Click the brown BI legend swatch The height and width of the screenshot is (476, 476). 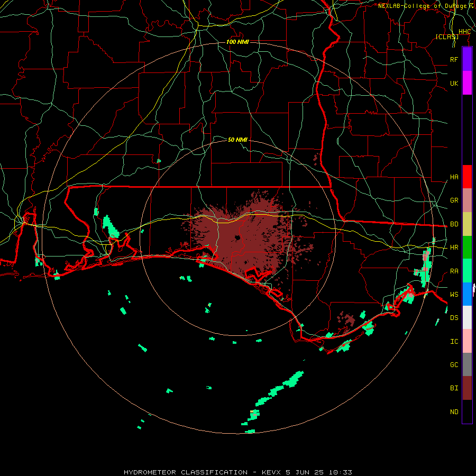pyautogui.click(x=467, y=388)
